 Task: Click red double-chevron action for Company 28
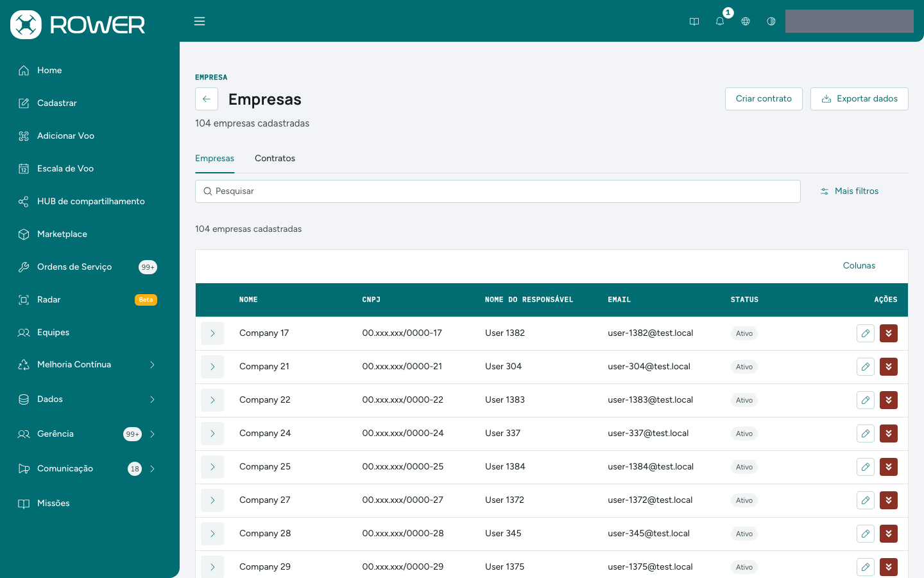point(889,534)
